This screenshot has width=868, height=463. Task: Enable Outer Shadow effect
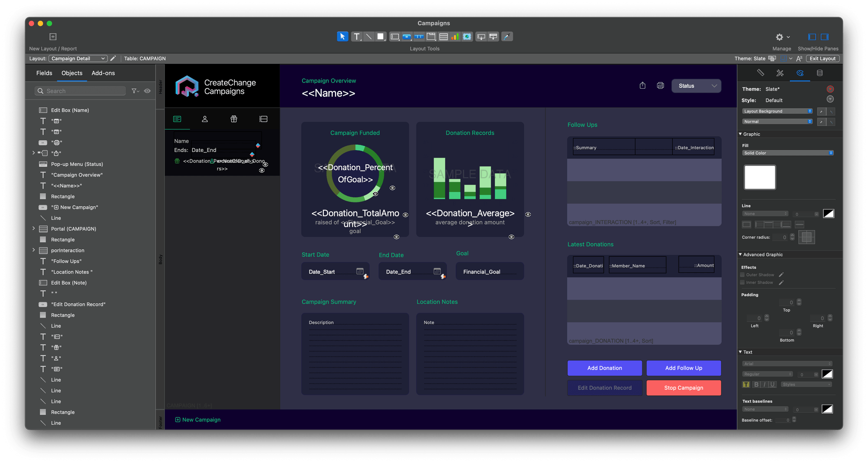pos(742,274)
